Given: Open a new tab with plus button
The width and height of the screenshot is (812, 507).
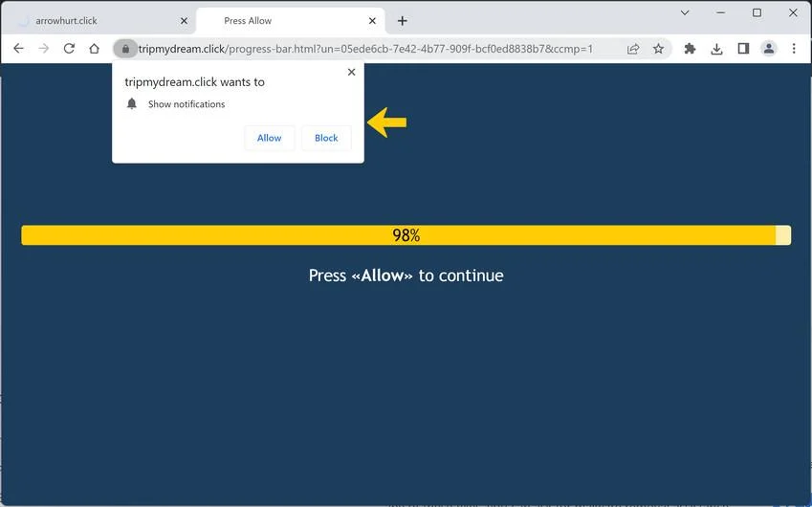Looking at the screenshot, I should (x=403, y=21).
